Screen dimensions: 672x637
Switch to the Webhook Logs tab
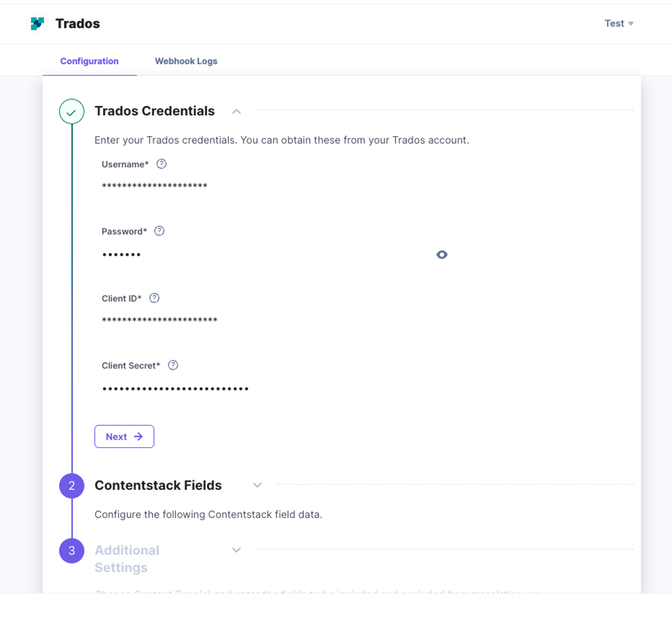(186, 61)
